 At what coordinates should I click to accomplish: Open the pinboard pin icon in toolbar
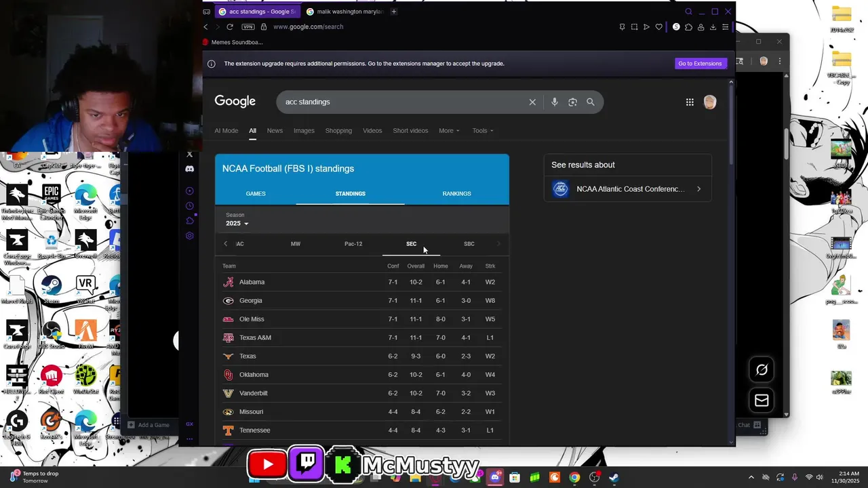[622, 26]
